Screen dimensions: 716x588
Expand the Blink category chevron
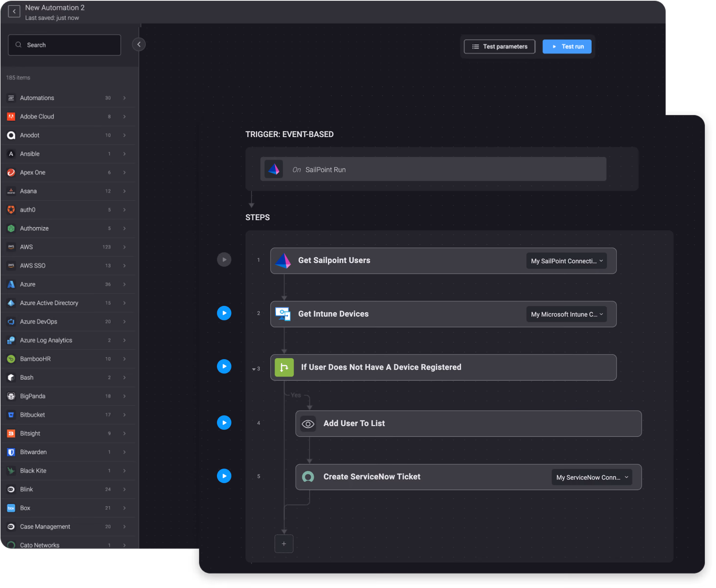click(125, 489)
